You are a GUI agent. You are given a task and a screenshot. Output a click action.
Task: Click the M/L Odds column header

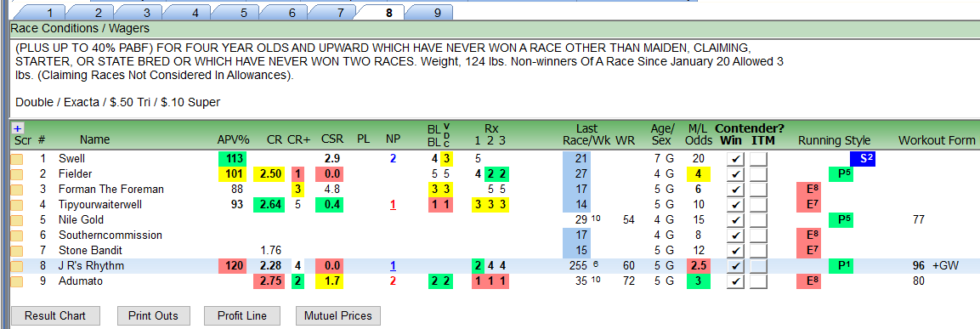click(698, 134)
